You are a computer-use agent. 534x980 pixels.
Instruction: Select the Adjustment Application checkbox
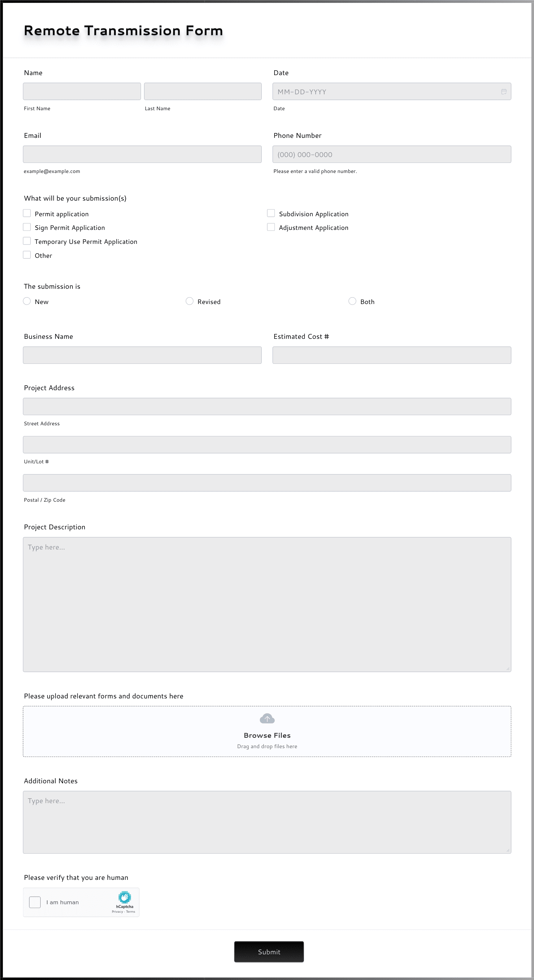(271, 227)
